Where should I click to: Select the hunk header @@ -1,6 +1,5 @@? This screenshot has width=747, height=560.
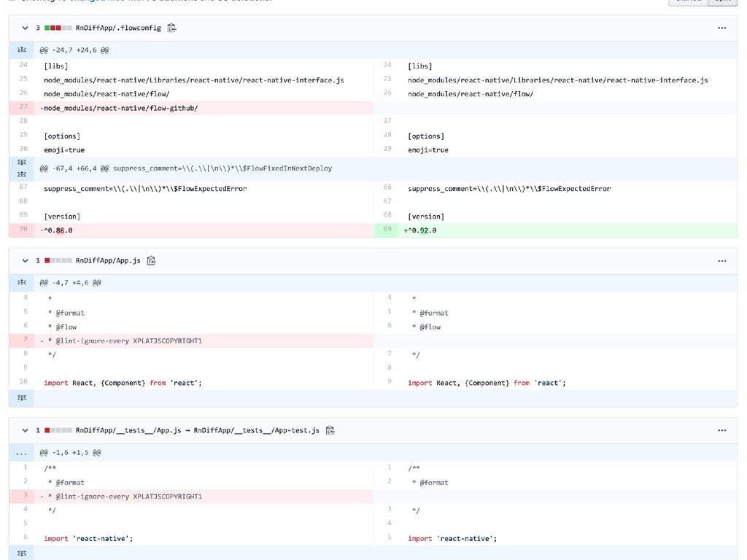[70, 453]
